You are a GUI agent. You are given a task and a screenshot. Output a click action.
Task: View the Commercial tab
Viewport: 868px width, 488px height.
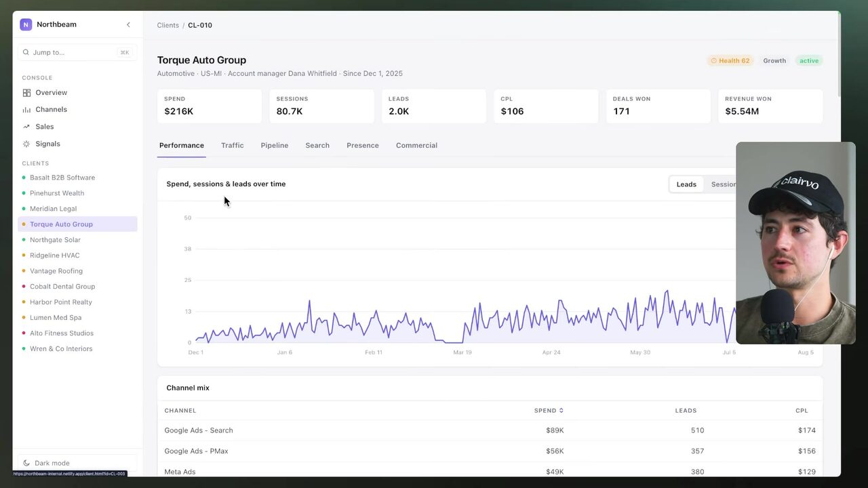416,146
